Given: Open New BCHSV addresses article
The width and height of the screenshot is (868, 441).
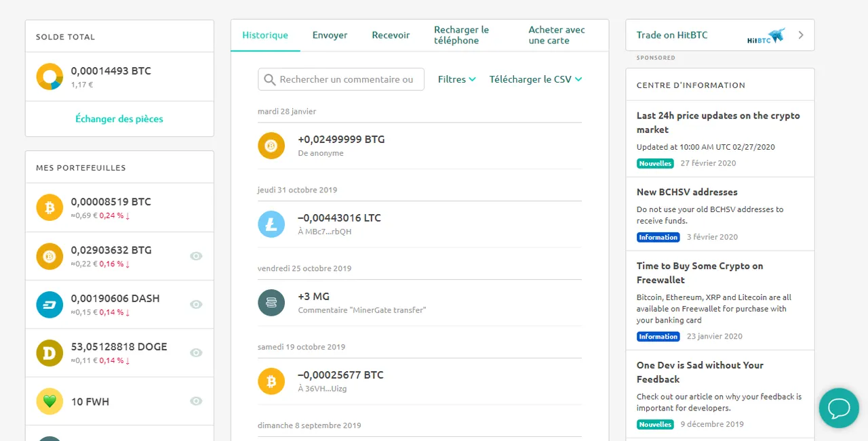Looking at the screenshot, I should [x=687, y=192].
